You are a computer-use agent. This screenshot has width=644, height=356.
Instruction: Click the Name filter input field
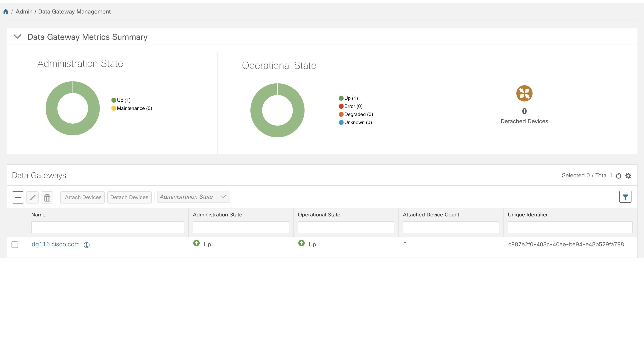[x=107, y=227]
